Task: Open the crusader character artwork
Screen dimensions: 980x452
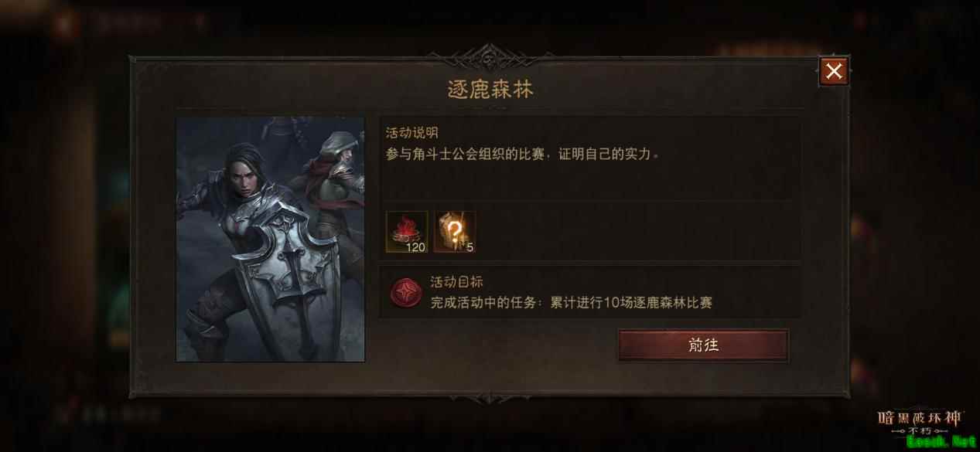Action: click(271, 240)
